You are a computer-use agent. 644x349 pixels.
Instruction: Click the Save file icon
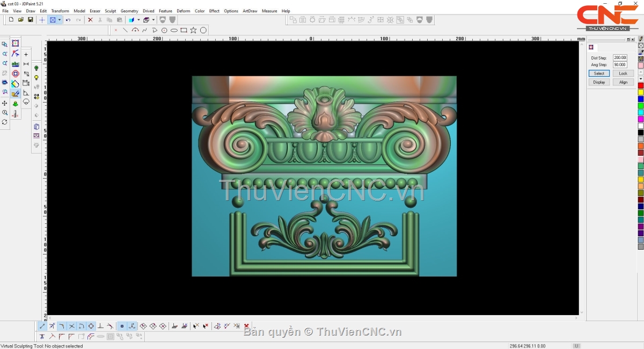click(x=31, y=20)
